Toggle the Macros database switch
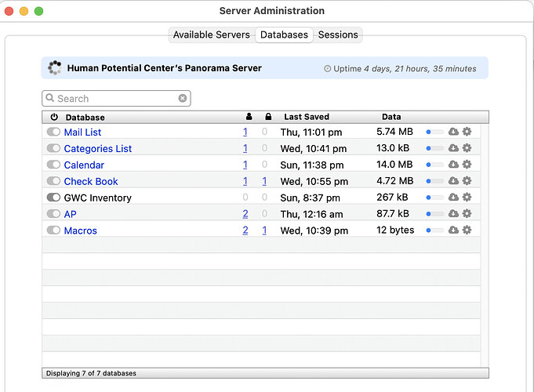534x392 pixels. pos(53,230)
